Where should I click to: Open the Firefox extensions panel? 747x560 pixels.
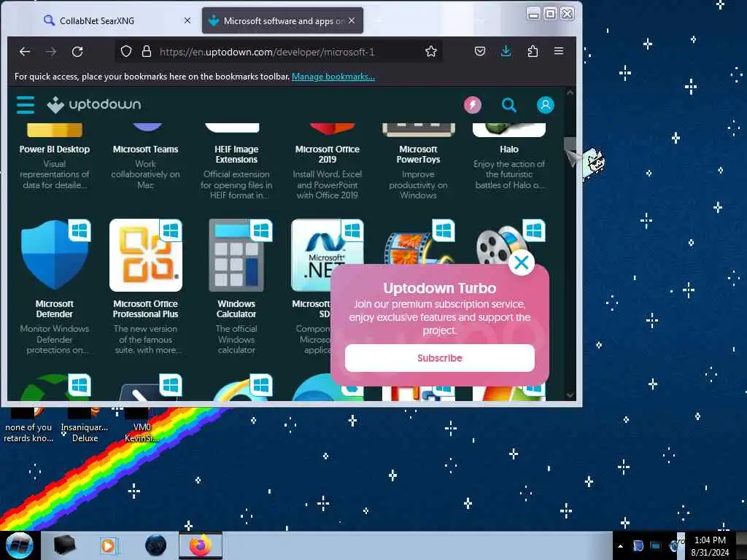tap(533, 52)
